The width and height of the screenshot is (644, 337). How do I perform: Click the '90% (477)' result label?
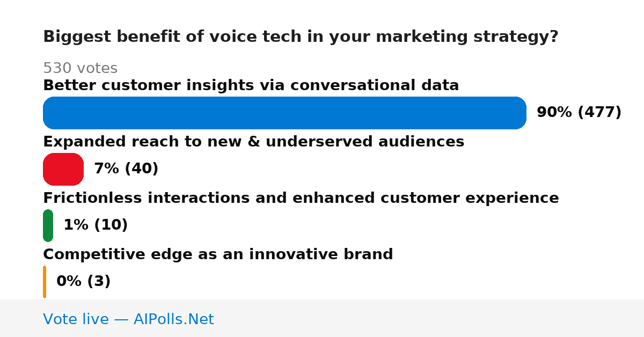pyautogui.click(x=579, y=113)
